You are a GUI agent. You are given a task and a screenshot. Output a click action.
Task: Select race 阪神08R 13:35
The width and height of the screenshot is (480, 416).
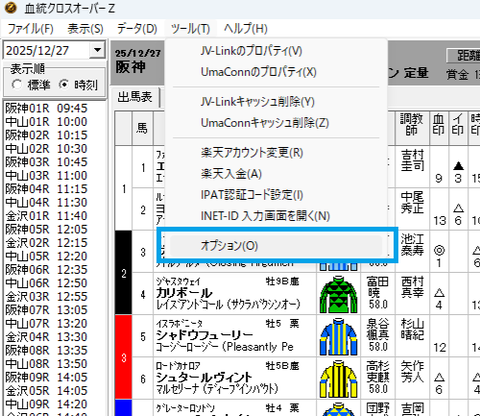pos(46,350)
